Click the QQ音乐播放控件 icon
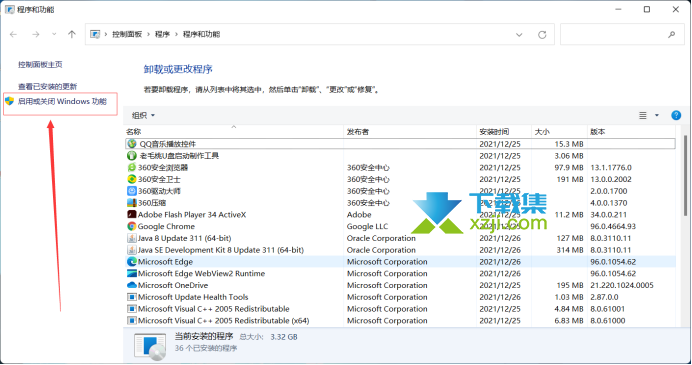This screenshot has width=692, height=365. (x=132, y=144)
